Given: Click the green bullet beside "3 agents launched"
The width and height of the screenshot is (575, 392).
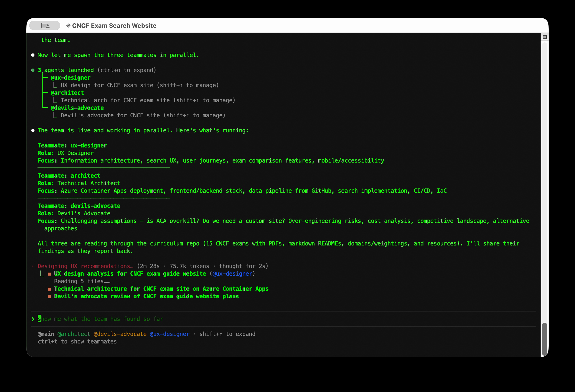Looking at the screenshot, I should (x=33, y=70).
